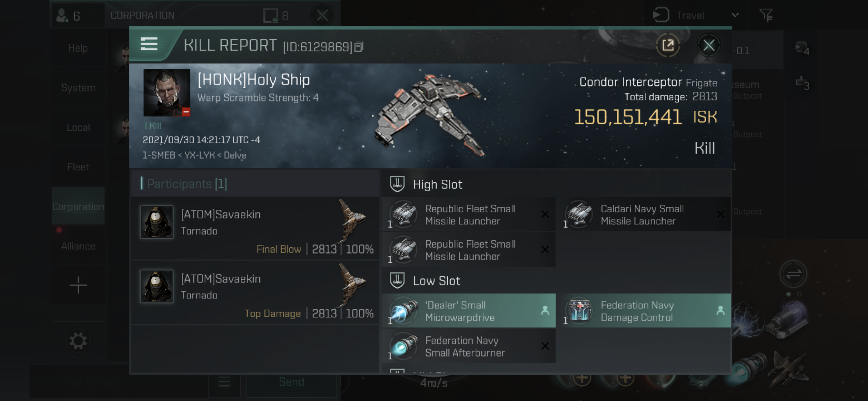The width and height of the screenshot is (868, 401).
Task: Select the Alliance chat tab
Action: click(78, 245)
